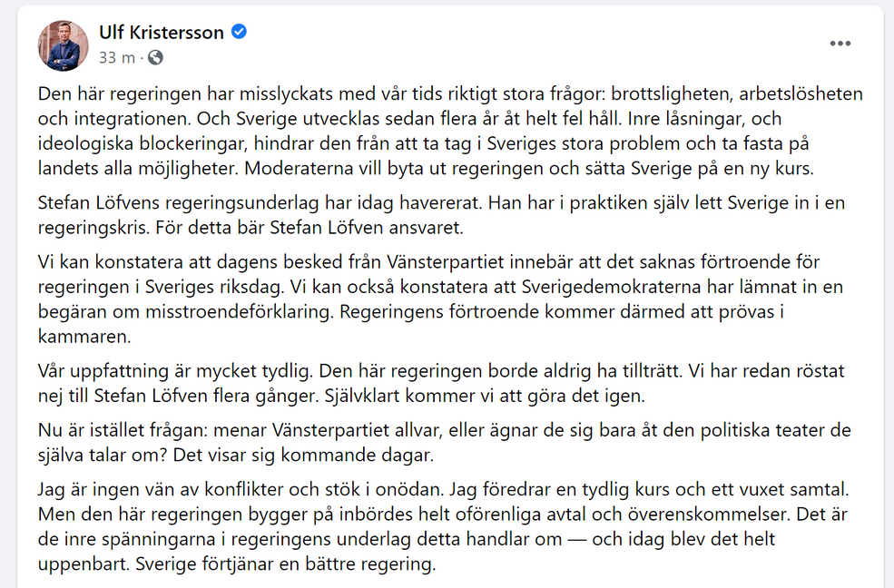Click the blue verified badge icon

tap(239, 32)
